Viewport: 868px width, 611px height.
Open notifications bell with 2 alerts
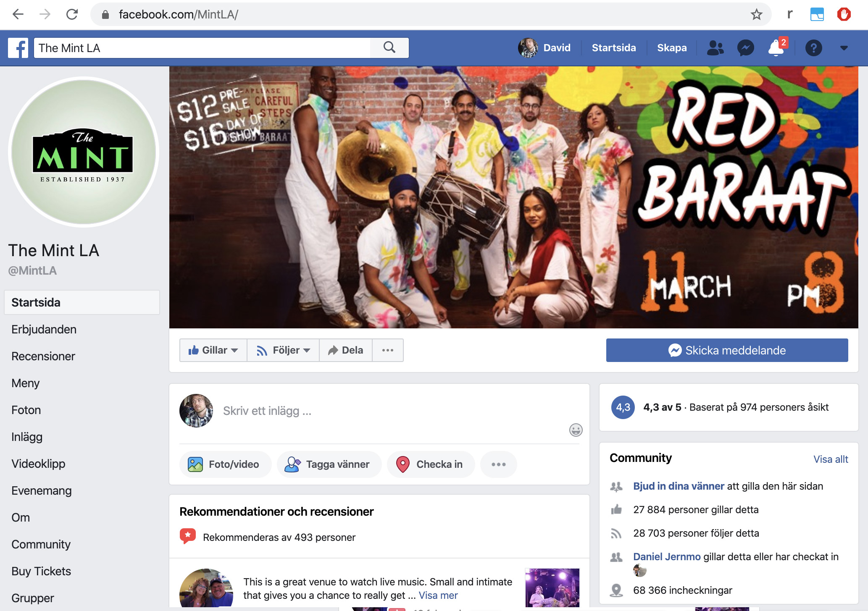[777, 47]
